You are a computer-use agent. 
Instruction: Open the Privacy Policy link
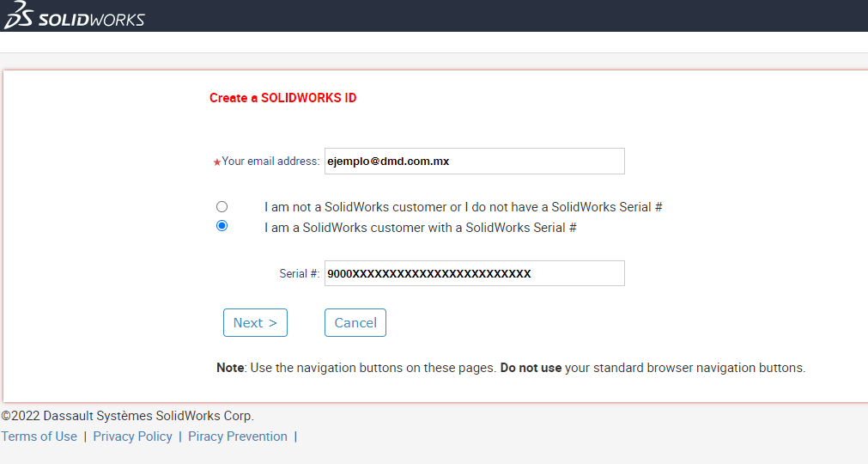point(132,437)
